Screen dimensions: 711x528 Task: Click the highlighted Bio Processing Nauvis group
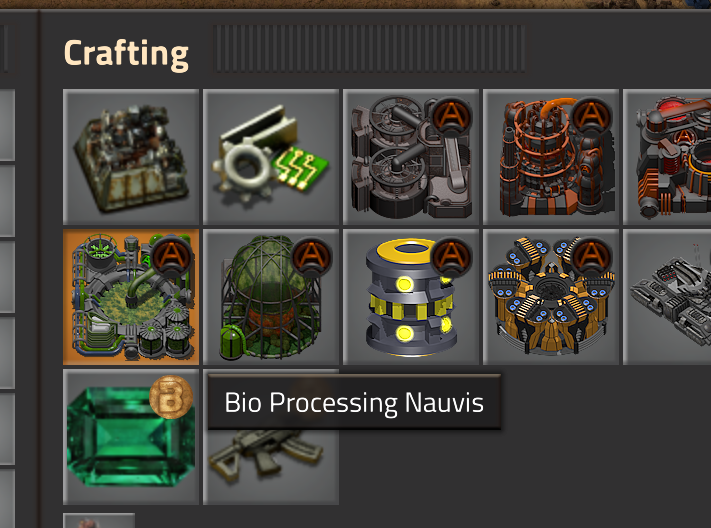[131, 297]
